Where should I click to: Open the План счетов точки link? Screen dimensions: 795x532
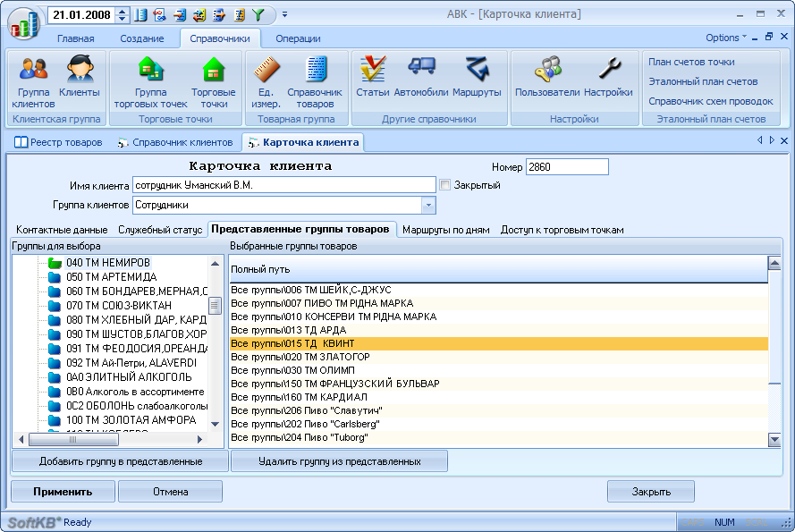691,62
